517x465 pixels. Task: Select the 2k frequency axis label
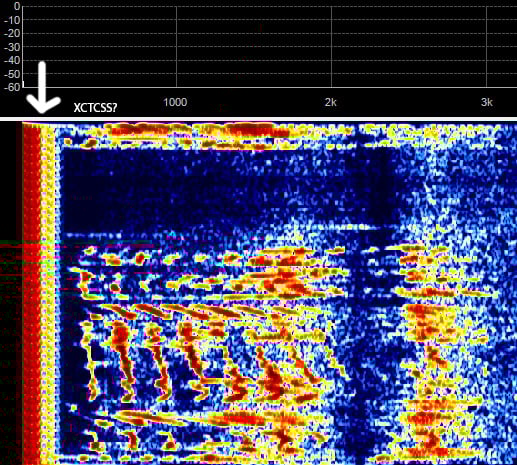pyautogui.click(x=330, y=102)
